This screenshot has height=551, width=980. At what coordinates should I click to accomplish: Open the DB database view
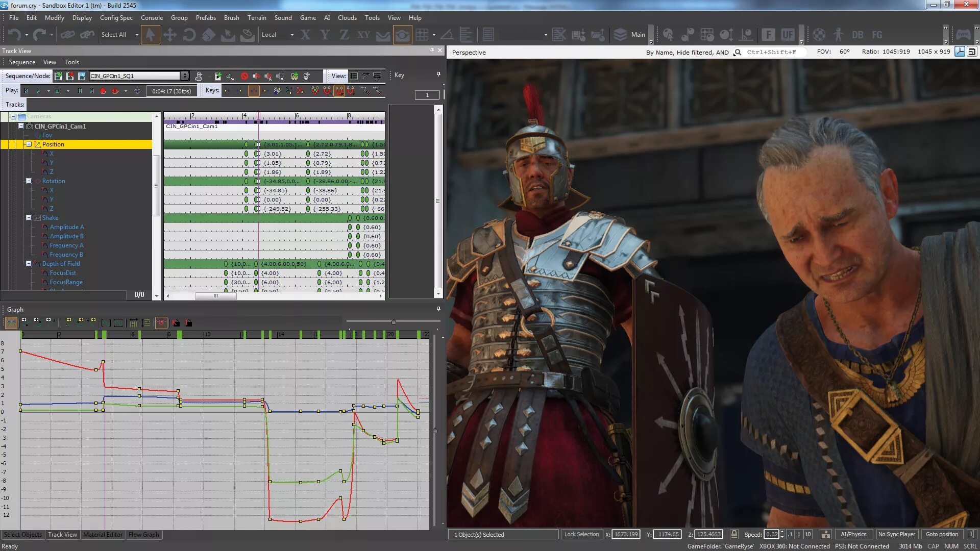coord(857,35)
